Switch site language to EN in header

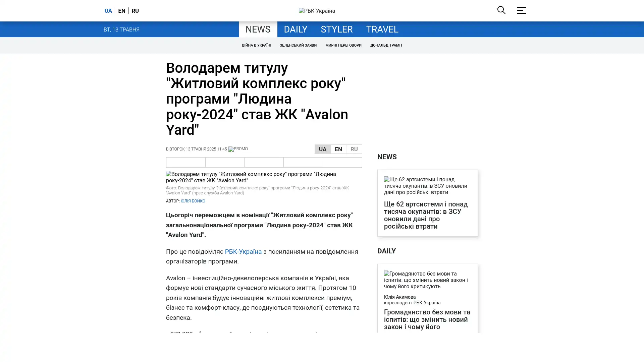click(x=122, y=11)
